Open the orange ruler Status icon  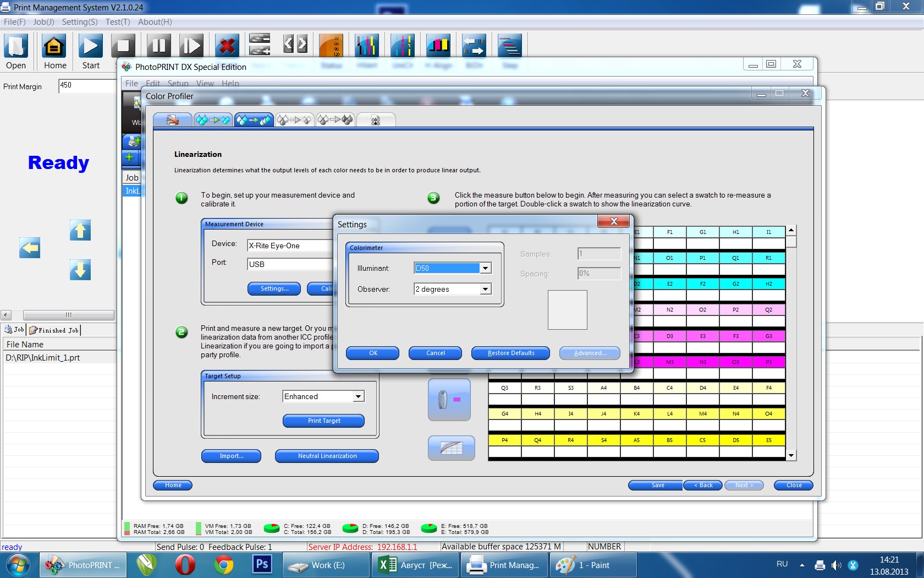click(331, 46)
